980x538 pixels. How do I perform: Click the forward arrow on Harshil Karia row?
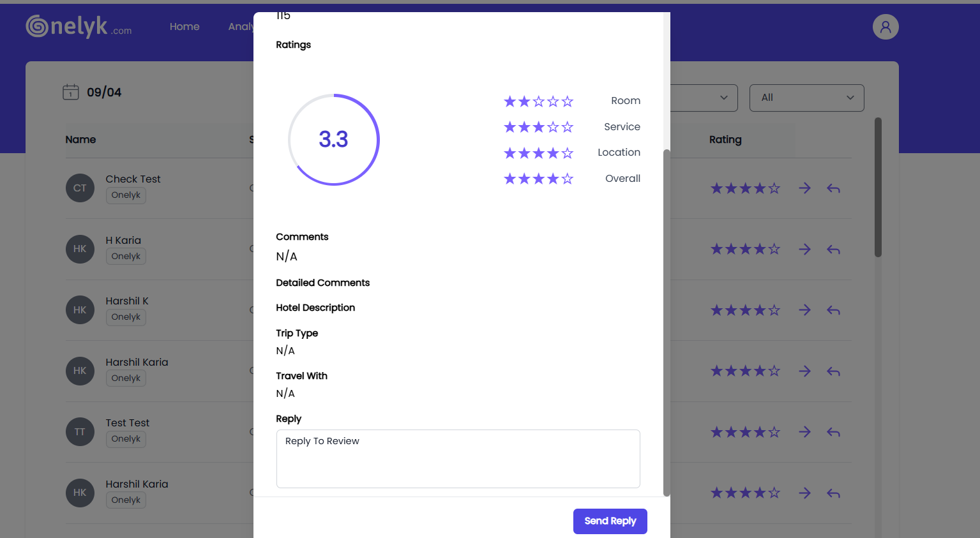coord(804,371)
